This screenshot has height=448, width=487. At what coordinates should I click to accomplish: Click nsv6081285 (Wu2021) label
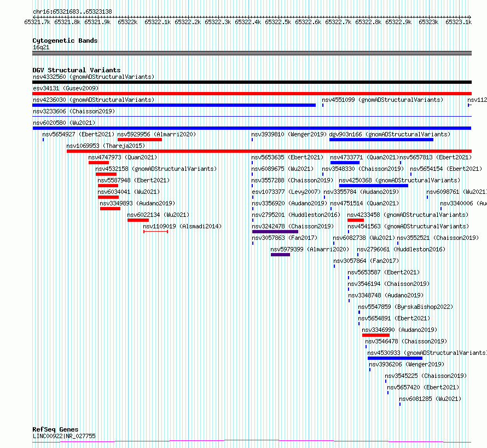430,399
